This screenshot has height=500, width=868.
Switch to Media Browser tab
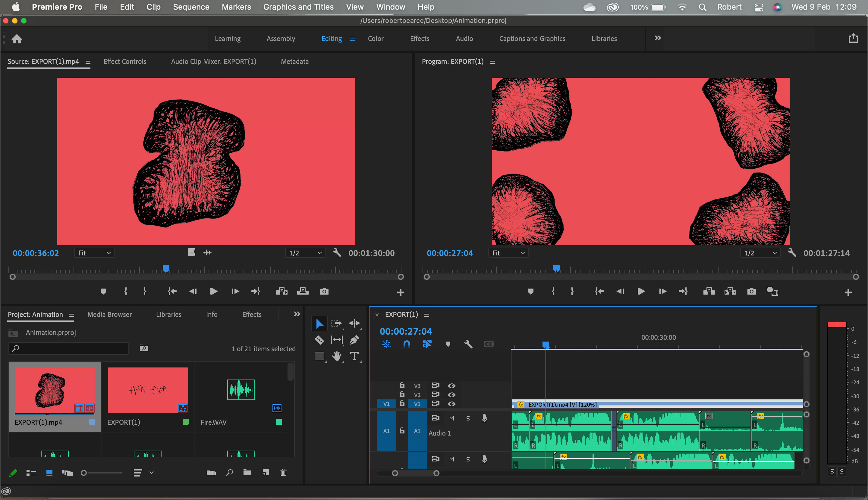pos(109,314)
